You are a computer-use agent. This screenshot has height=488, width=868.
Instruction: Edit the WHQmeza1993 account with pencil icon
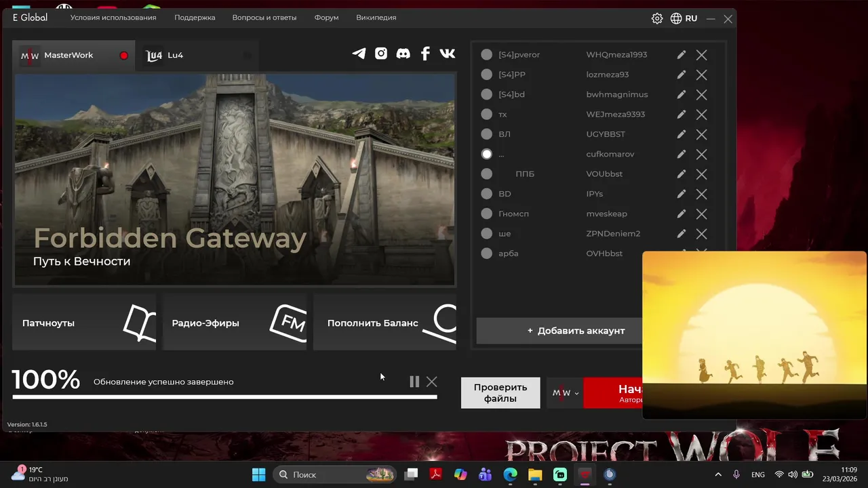(x=682, y=55)
